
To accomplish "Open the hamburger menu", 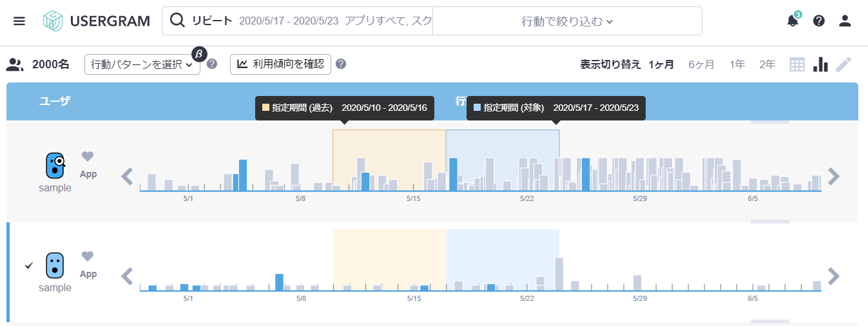I will [19, 21].
